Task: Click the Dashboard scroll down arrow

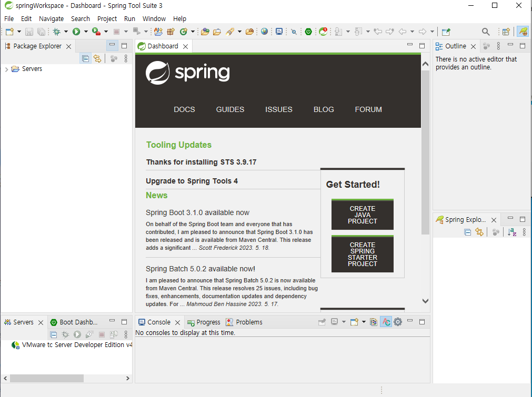Action: [x=425, y=301]
